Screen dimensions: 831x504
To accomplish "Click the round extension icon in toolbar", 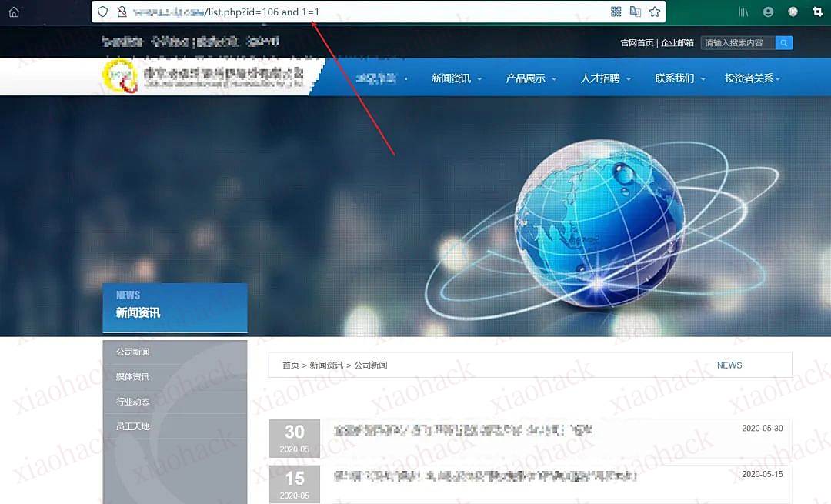I will (793, 12).
